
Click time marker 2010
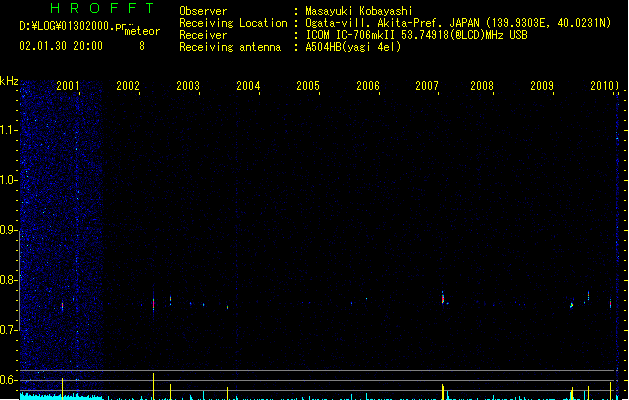pos(602,85)
